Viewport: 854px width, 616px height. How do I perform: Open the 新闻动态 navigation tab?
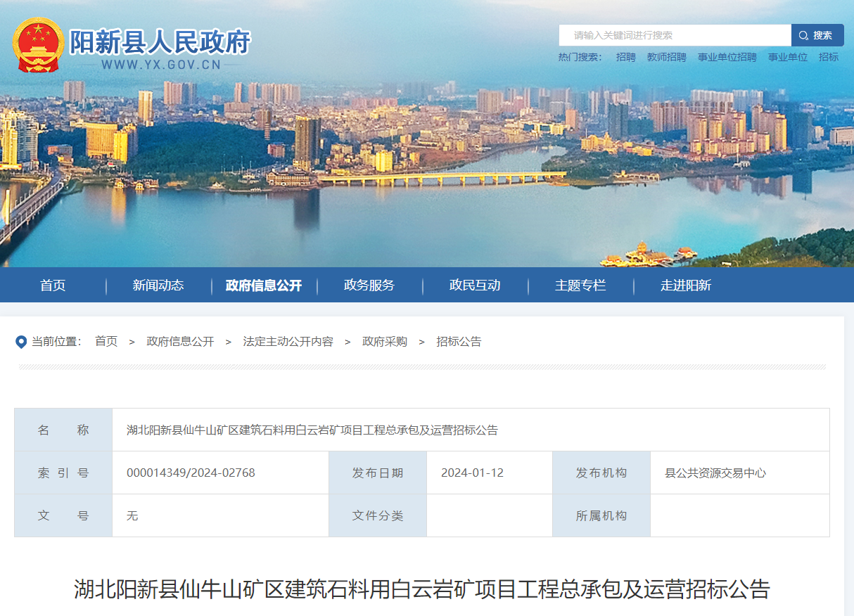pos(158,285)
